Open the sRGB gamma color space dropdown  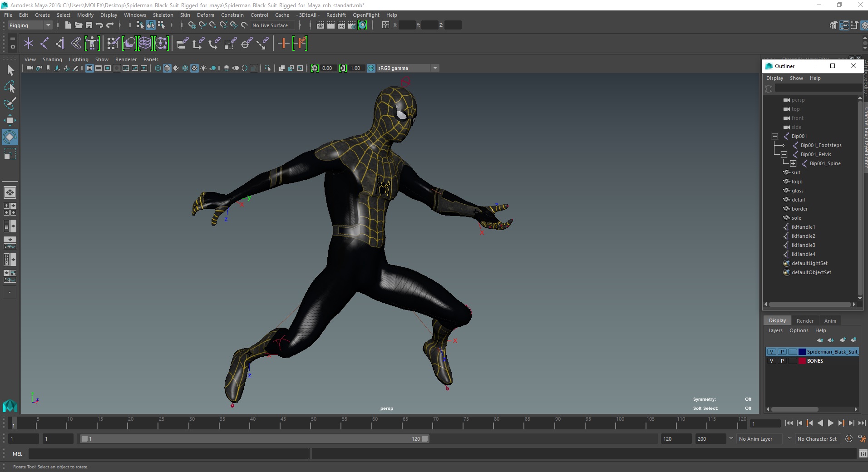[x=435, y=68]
